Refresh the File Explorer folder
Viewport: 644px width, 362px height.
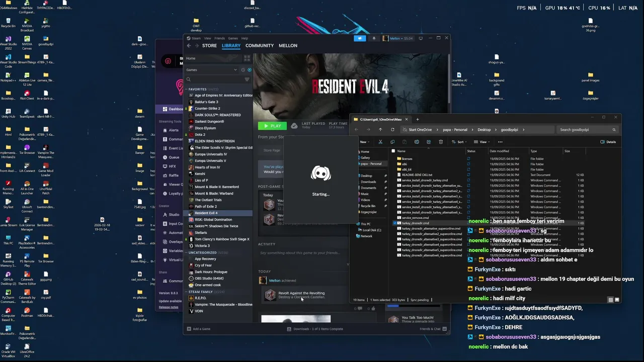[392, 130]
